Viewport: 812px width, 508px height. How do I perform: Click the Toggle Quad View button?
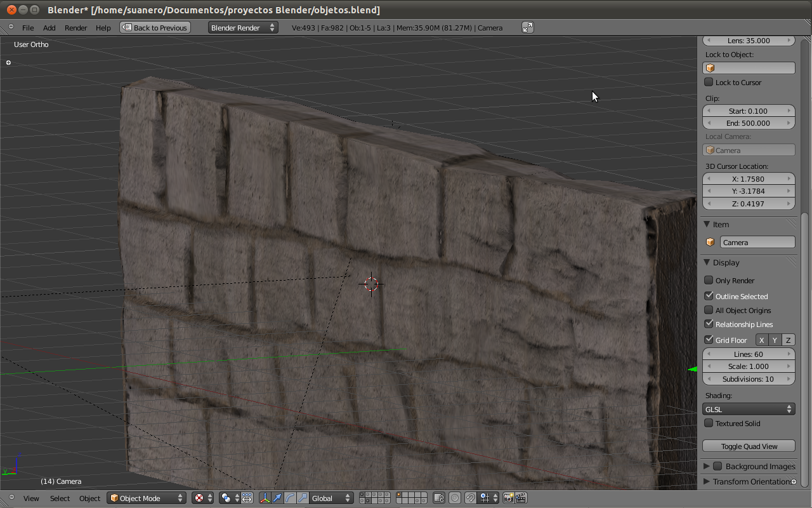tap(749, 446)
